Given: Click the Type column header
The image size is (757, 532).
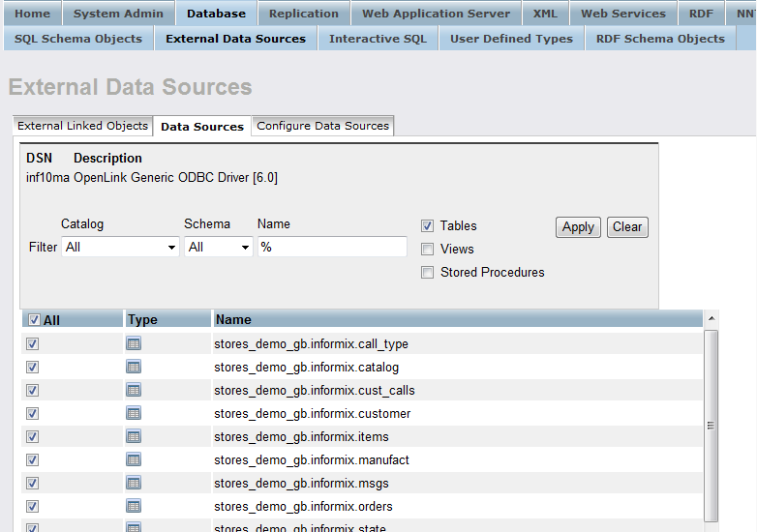Looking at the screenshot, I should [167, 319].
